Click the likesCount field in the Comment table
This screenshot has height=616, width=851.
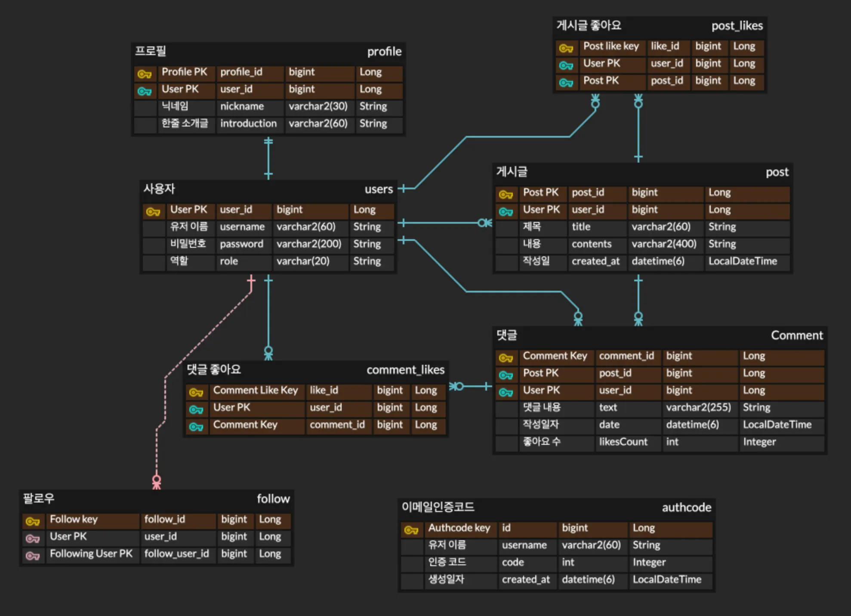pyautogui.click(x=623, y=442)
